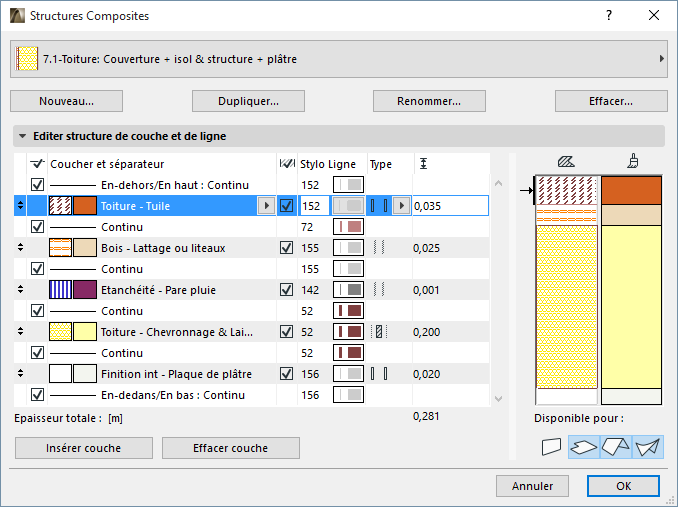Open material popup arrow for Toiture - Tuile
Screen dimensions: 678x507
[x=266, y=206]
